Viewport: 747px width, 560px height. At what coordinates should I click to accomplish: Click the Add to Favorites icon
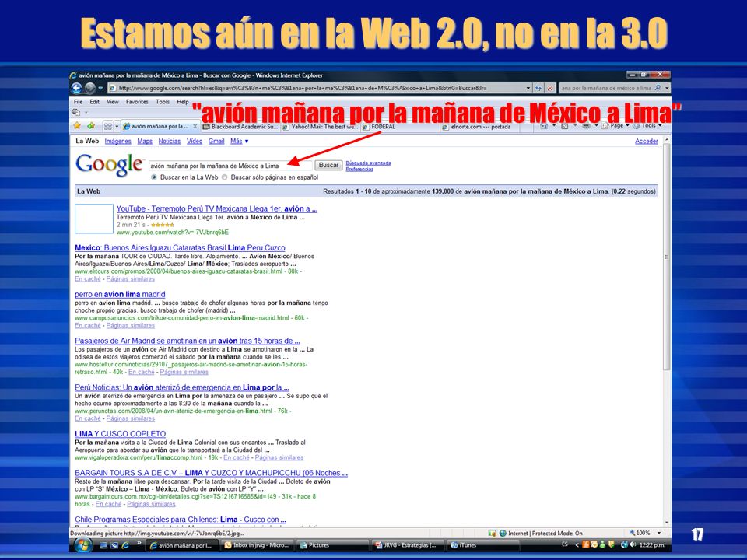[90, 126]
